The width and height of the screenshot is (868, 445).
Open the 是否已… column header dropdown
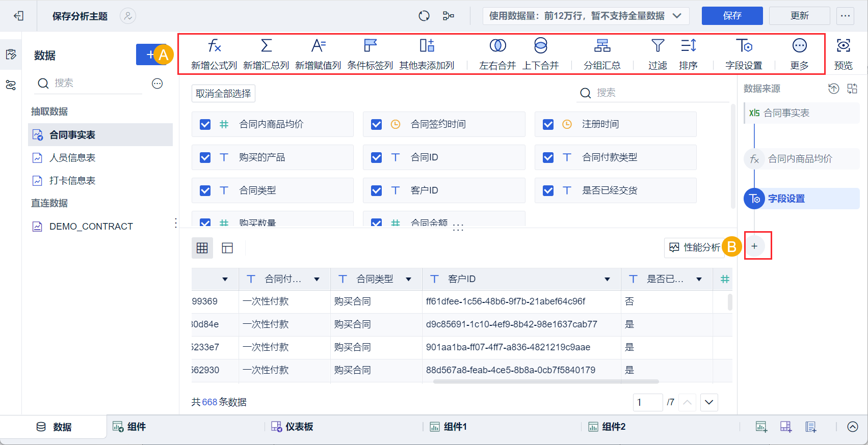coord(699,279)
